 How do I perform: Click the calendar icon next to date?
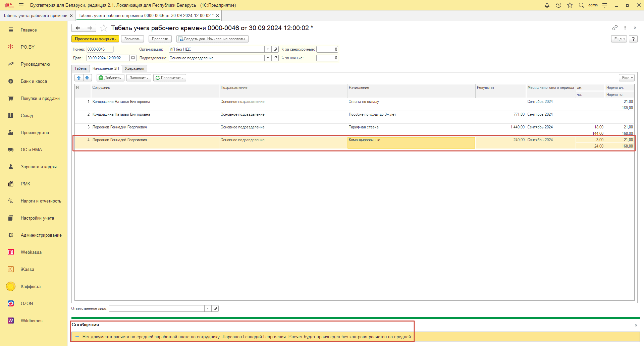coord(133,58)
